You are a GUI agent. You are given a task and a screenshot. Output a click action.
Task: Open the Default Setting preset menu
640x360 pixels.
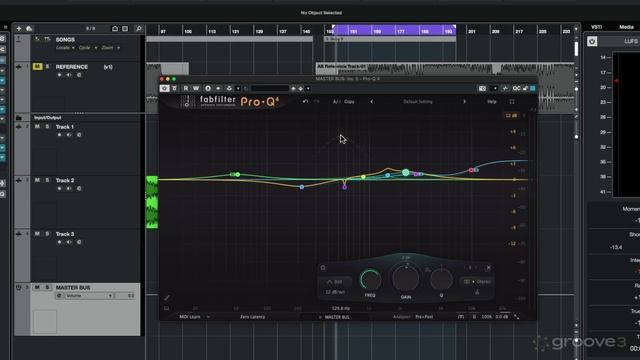pyautogui.click(x=418, y=101)
